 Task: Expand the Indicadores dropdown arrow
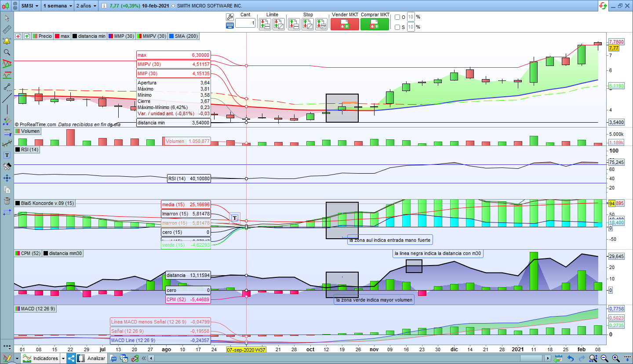tap(64, 358)
